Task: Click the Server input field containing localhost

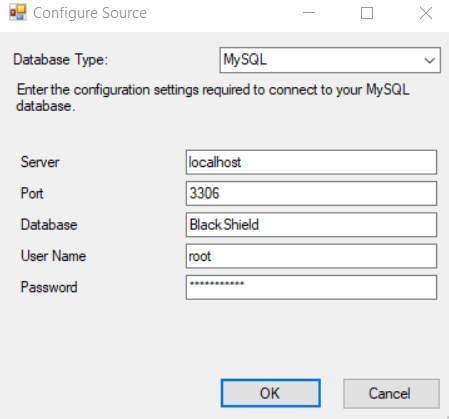Action: click(x=311, y=162)
